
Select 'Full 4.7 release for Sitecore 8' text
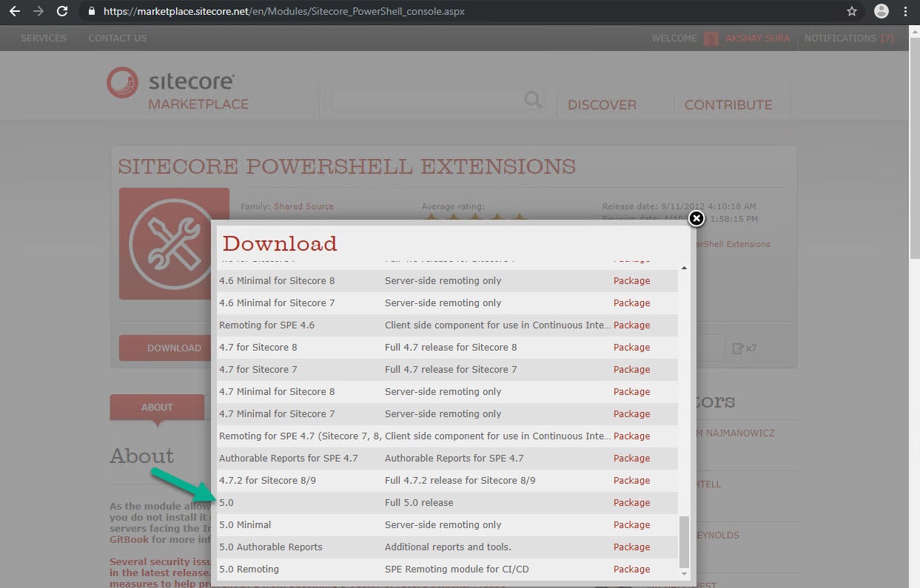click(x=451, y=347)
